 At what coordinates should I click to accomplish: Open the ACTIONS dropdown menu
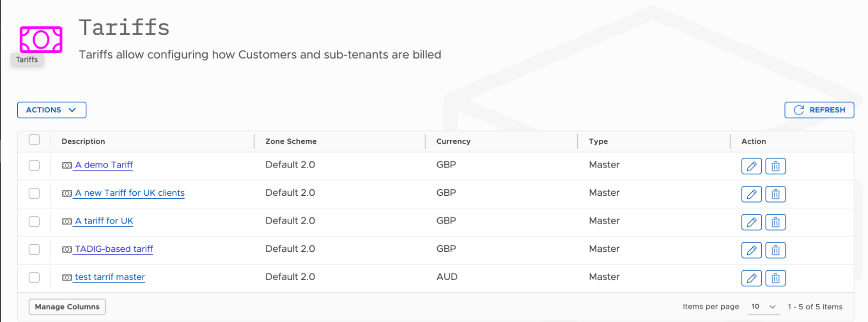(52, 110)
